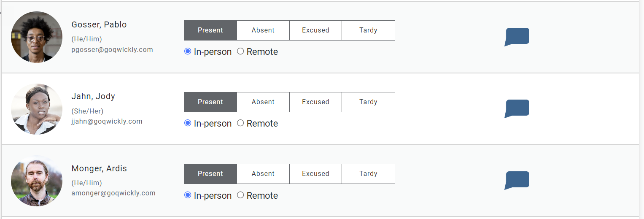Image resolution: width=644 pixels, height=219 pixels.
Task: Mark Pablo Gosser as Absent
Action: pyautogui.click(x=263, y=30)
